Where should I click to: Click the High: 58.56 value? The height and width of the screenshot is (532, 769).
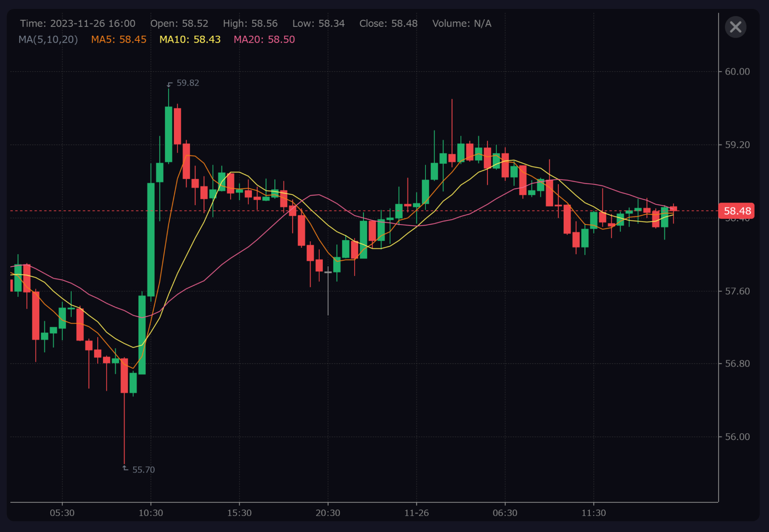[250, 23]
